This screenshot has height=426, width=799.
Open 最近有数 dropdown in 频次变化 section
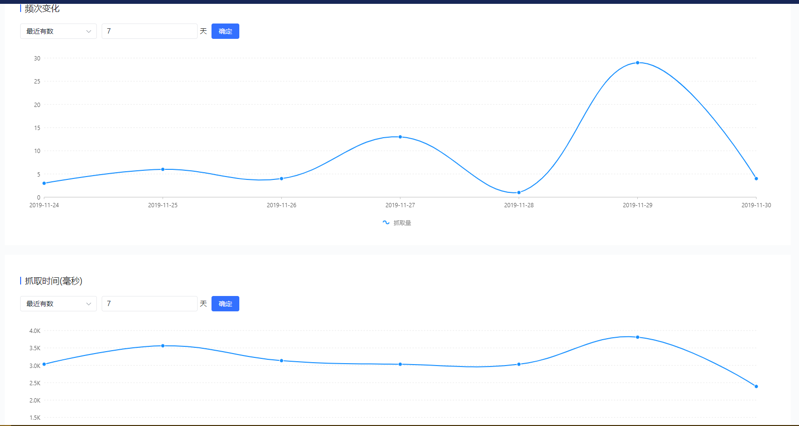point(57,31)
